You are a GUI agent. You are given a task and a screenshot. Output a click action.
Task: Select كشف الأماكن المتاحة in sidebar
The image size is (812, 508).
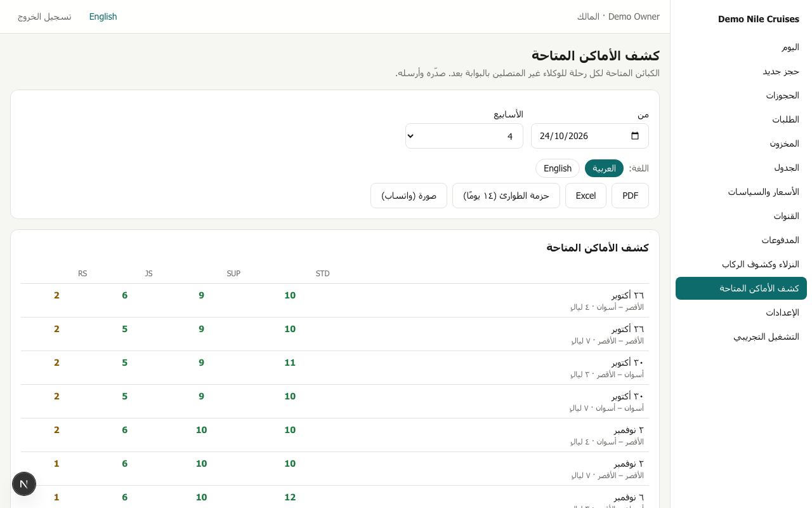[741, 288]
